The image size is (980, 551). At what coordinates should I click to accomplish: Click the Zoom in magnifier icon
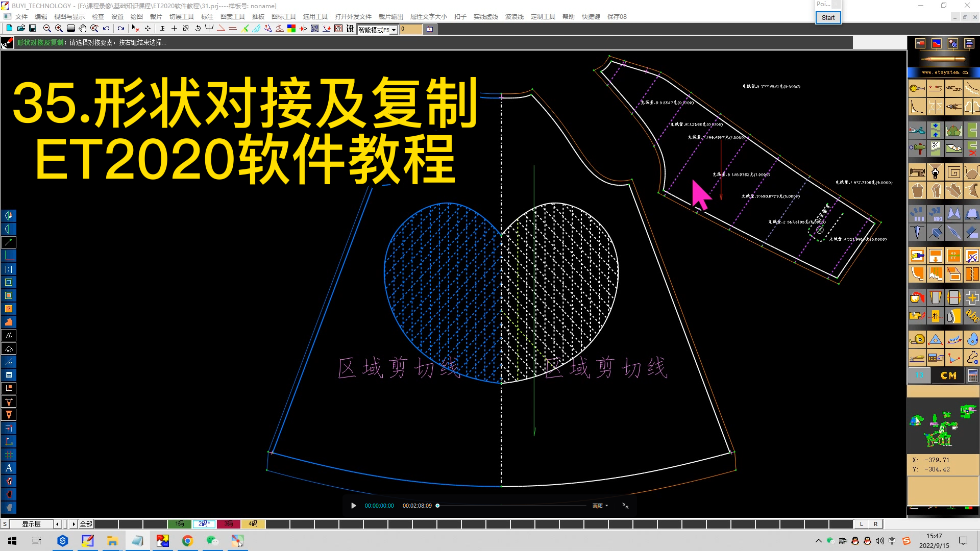(59, 29)
